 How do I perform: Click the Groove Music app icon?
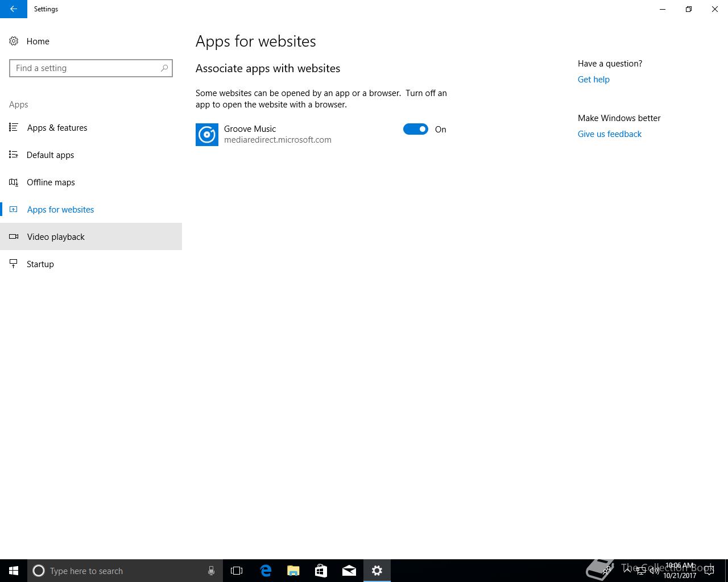[207, 135]
